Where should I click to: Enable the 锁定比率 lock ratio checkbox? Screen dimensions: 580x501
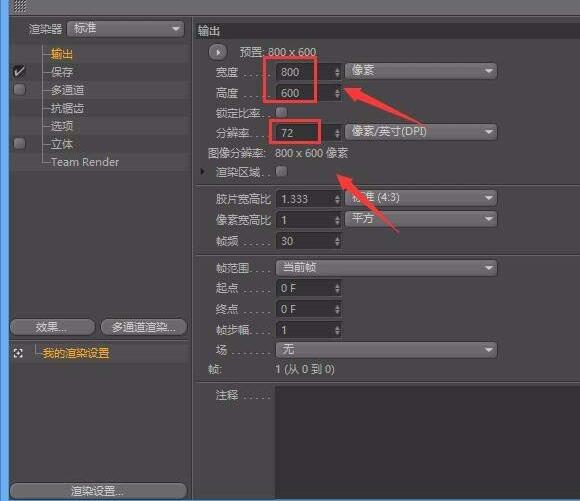pos(281,112)
